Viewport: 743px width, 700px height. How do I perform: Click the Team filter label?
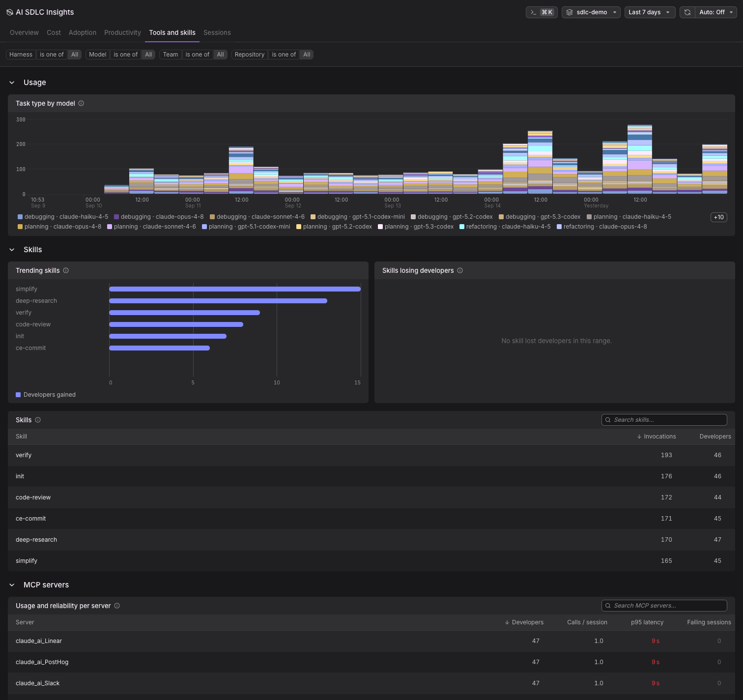[171, 55]
